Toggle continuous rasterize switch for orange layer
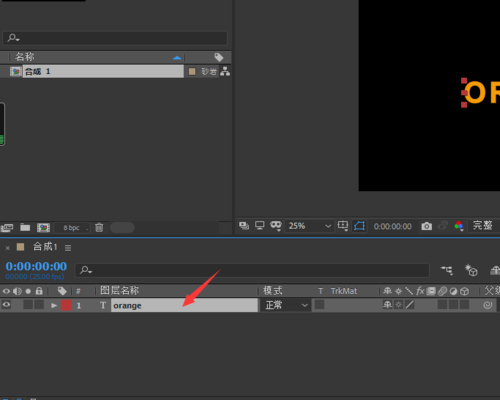This screenshot has width=500, height=400. tap(398, 305)
